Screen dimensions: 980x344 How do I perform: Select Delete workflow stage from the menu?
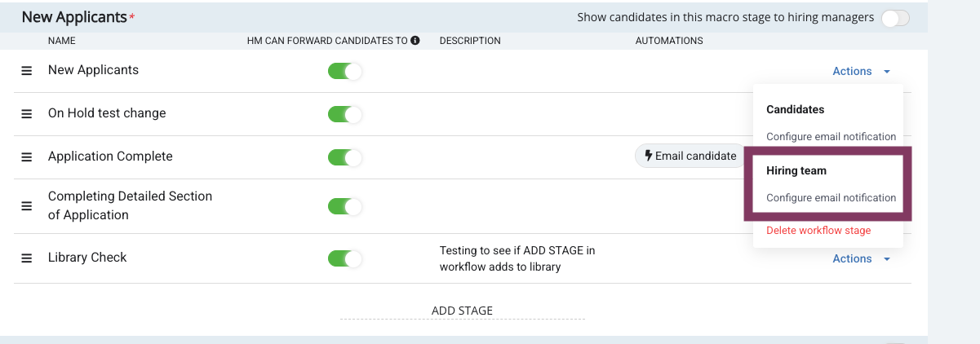click(x=818, y=231)
